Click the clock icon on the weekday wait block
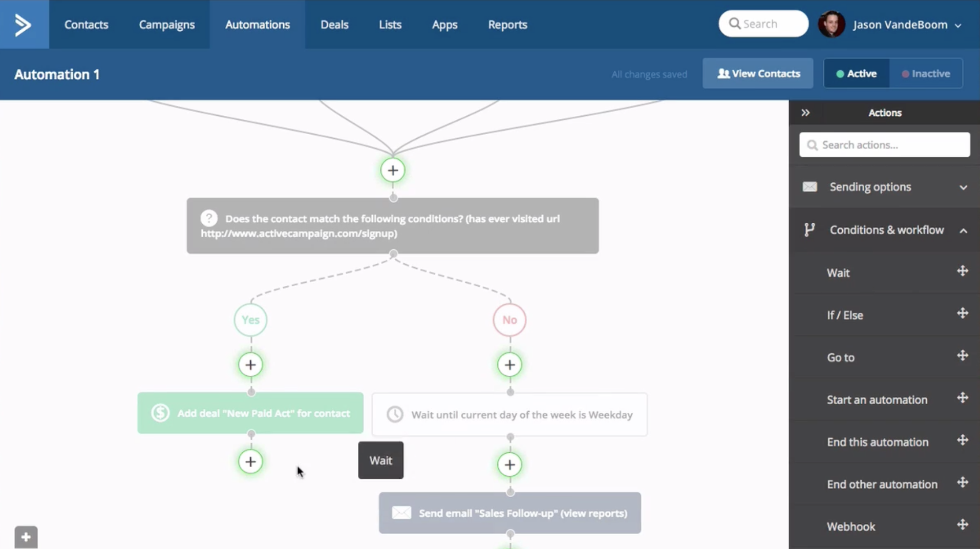The image size is (980, 549). pos(395,414)
